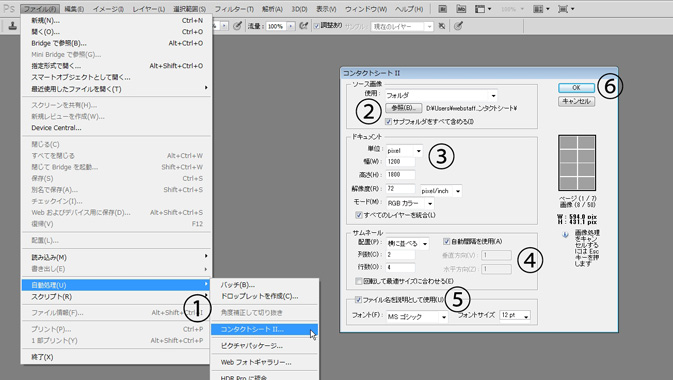673x380 pixels.
Task: Open the 単位 pixel units dropdown
Action: click(404, 151)
